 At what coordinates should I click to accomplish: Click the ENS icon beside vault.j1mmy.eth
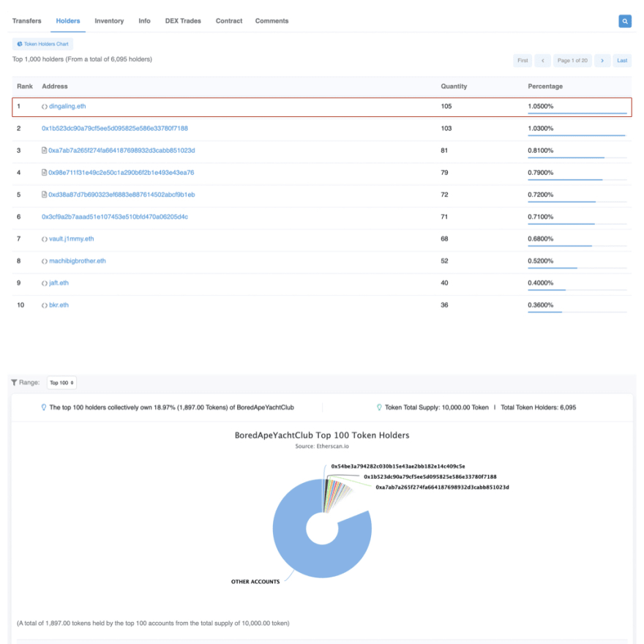pyautogui.click(x=45, y=239)
